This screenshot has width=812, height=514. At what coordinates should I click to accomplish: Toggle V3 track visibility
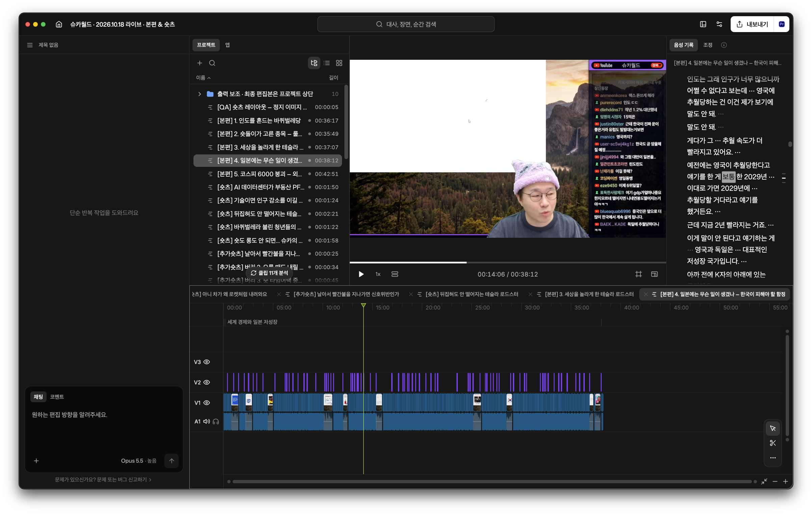point(207,362)
